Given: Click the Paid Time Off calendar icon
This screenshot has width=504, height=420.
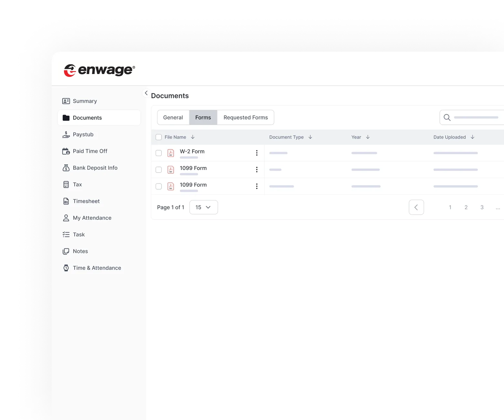Looking at the screenshot, I should pyautogui.click(x=66, y=151).
